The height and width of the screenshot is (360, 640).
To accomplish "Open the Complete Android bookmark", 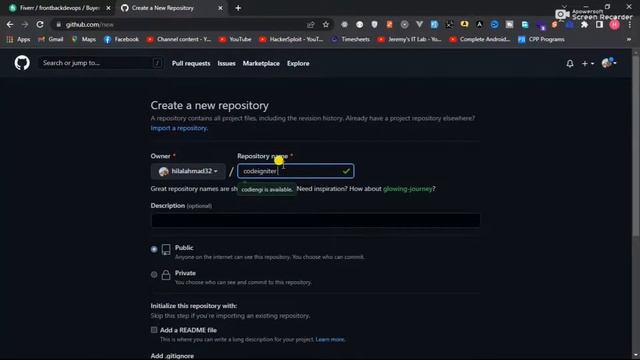I will tap(480, 39).
